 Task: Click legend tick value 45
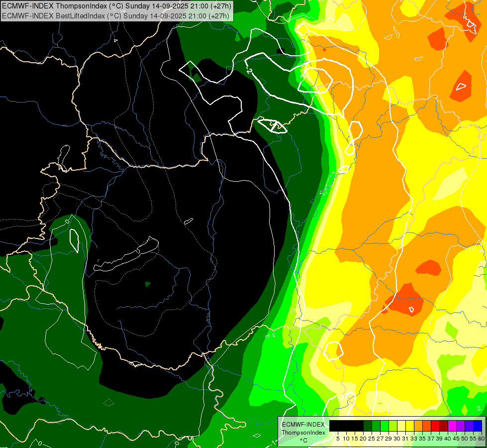456,439
